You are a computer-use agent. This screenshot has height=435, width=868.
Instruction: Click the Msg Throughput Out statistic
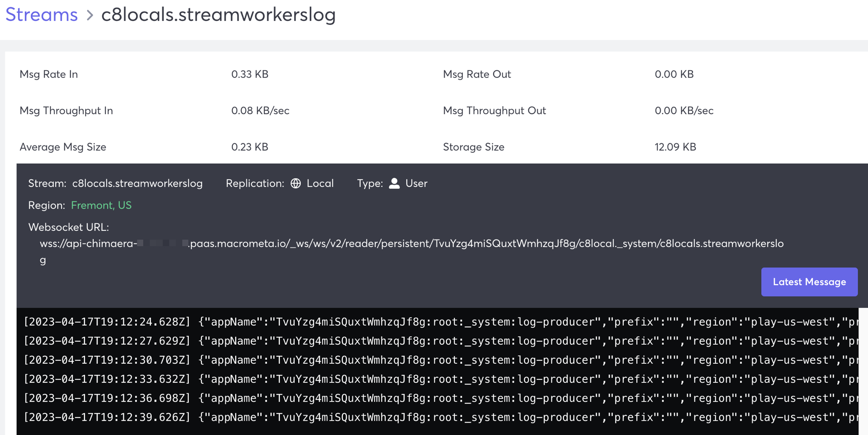pyautogui.click(x=494, y=111)
